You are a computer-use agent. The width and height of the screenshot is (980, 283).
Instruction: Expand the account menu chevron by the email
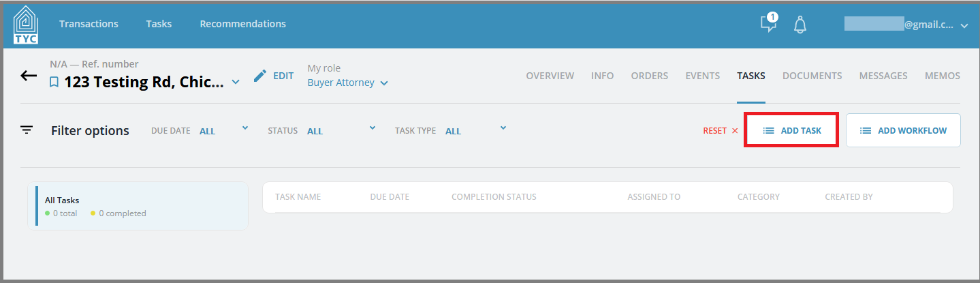pyautogui.click(x=964, y=26)
